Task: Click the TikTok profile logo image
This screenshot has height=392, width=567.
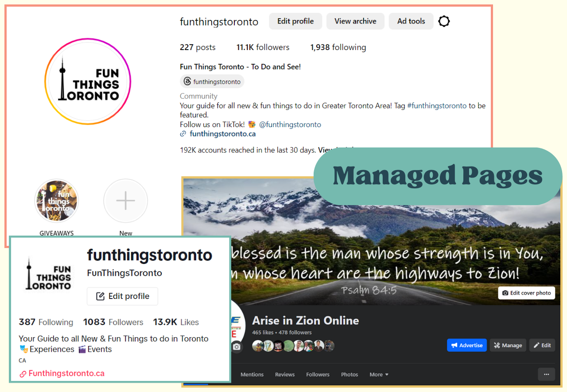Action: 48,273
